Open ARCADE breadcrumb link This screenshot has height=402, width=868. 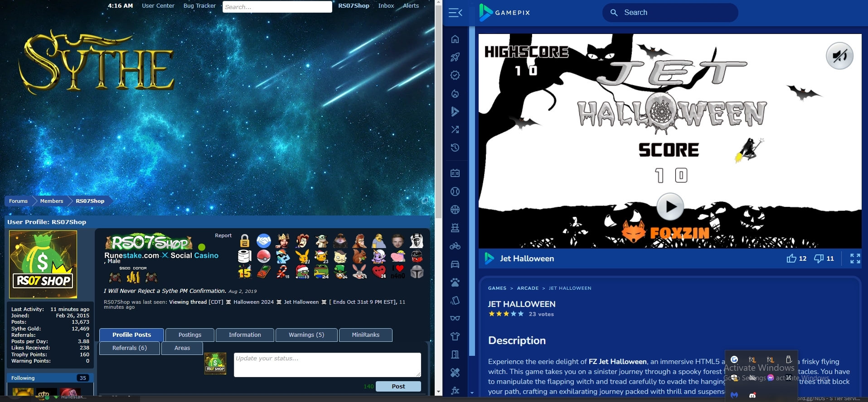coord(528,288)
